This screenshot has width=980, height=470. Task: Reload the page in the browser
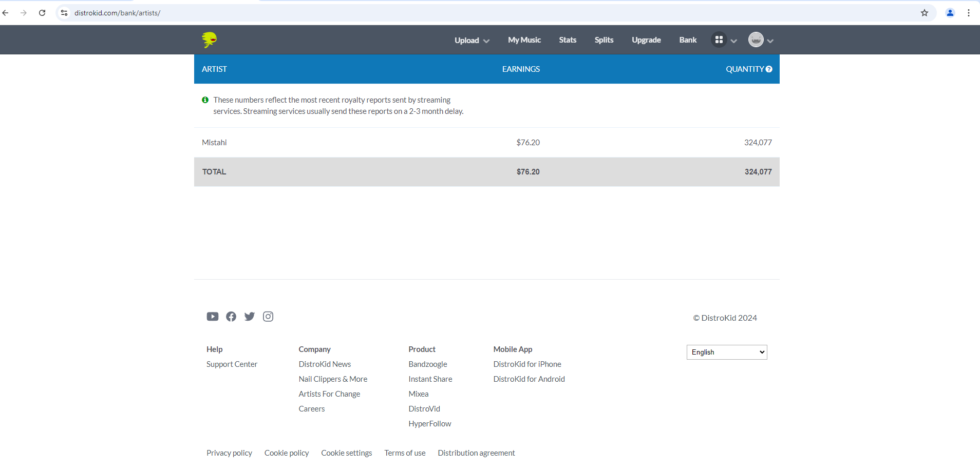pos(42,13)
